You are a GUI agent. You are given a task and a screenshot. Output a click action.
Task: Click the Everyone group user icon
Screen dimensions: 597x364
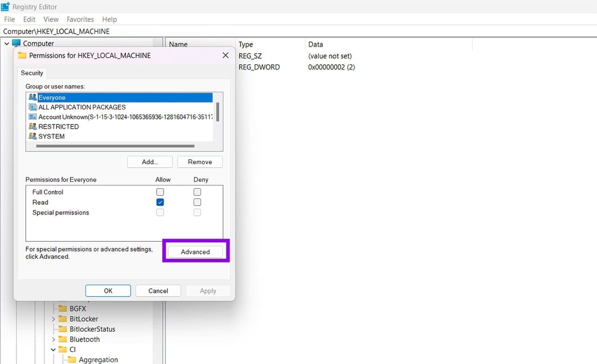[x=33, y=97]
